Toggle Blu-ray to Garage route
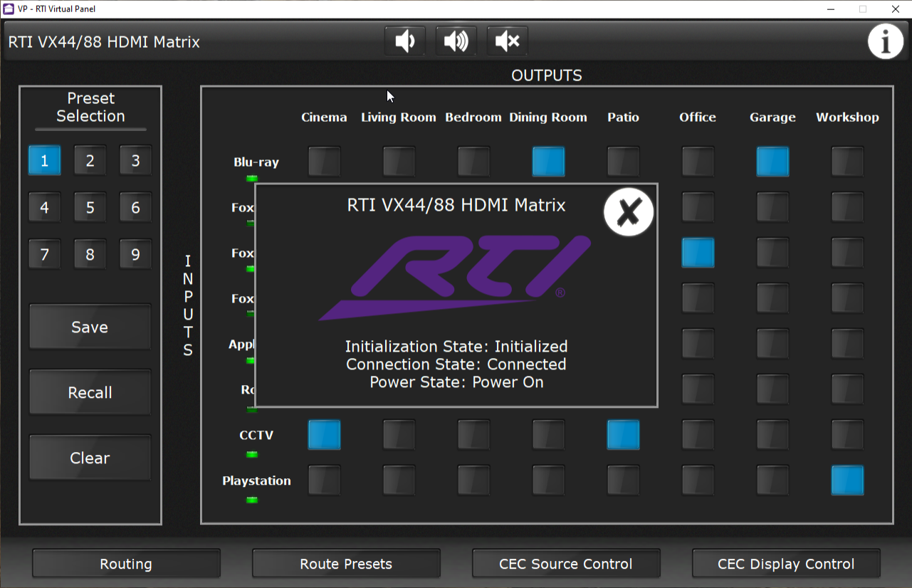 tap(772, 162)
